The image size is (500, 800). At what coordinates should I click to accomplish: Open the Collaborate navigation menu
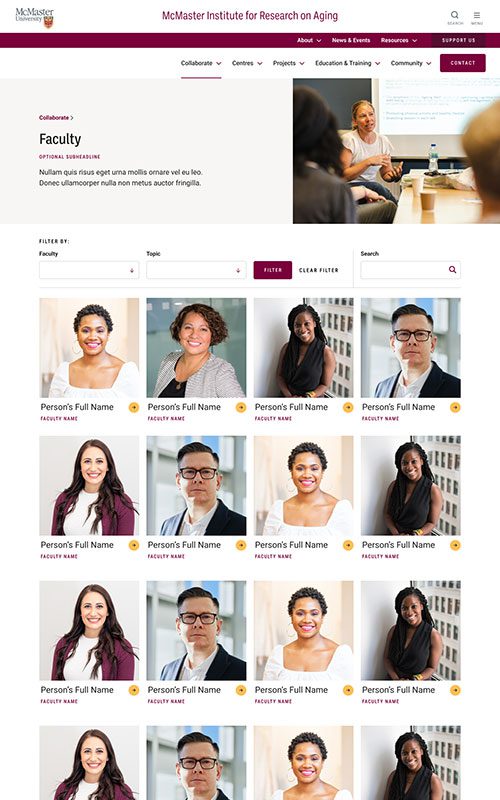(x=201, y=63)
